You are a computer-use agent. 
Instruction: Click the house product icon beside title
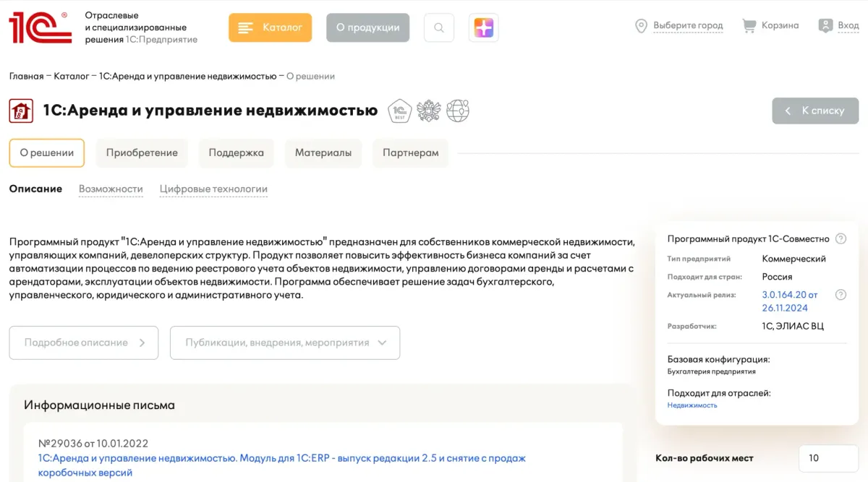[21, 111]
